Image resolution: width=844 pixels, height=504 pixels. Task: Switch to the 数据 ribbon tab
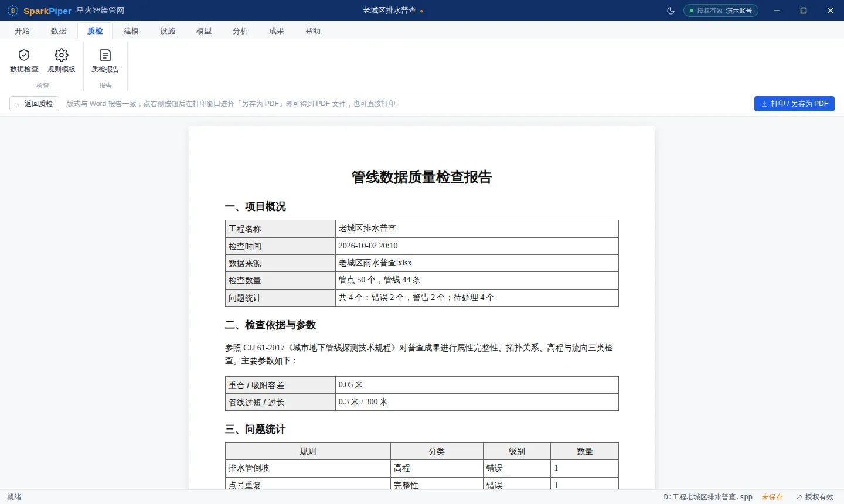pyautogui.click(x=59, y=31)
